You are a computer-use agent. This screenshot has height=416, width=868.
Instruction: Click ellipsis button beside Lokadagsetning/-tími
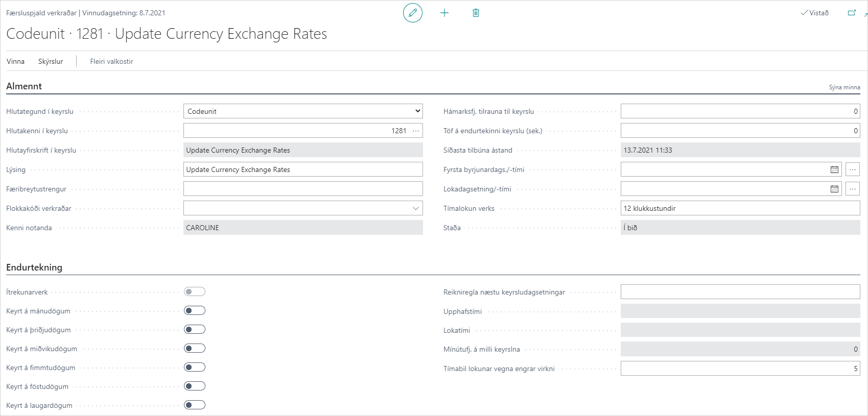853,189
